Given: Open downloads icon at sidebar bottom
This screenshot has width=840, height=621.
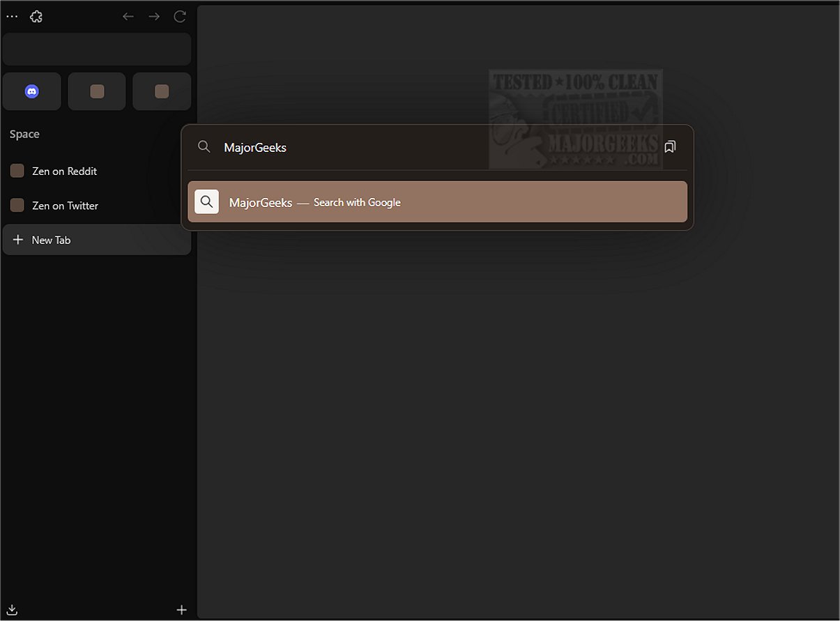Looking at the screenshot, I should (x=12, y=609).
